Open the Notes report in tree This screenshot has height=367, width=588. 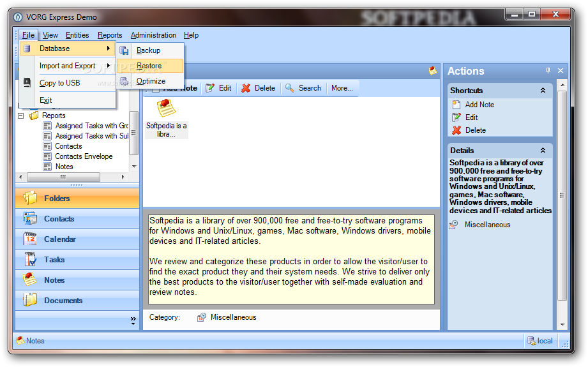(64, 167)
